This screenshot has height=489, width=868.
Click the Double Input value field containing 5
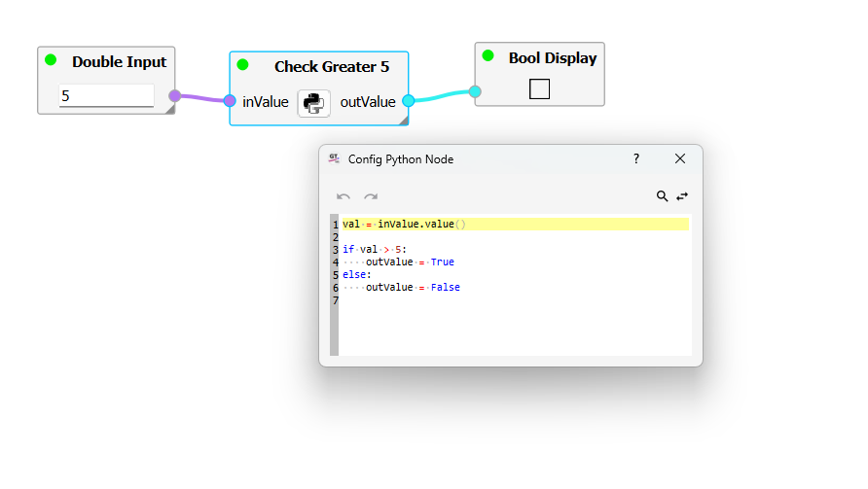pyautogui.click(x=106, y=95)
